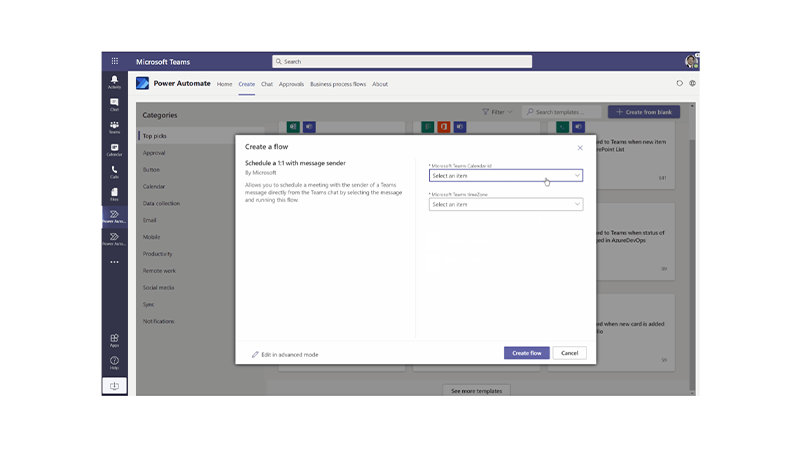This screenshot has width=800, height=450.
Task: Open the app launcher waffle icon
Action: [x=114, y=61]
